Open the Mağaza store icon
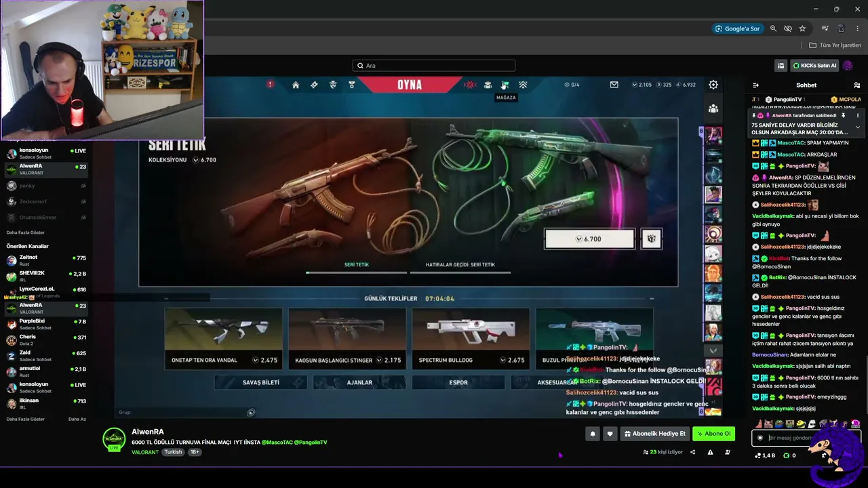This screenshot has width=868, height=488. [x=505, y=85]
